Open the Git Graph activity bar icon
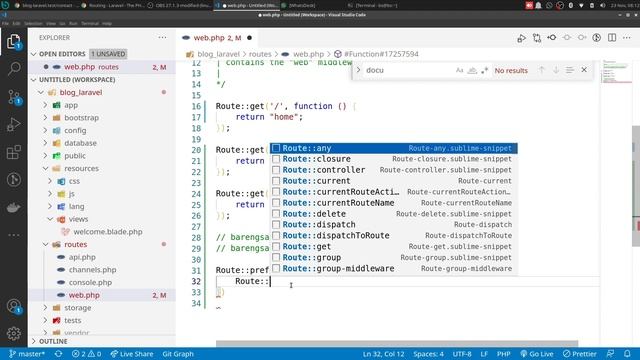Viewport: 640px width, 360px height. click(x=13, y=180)
